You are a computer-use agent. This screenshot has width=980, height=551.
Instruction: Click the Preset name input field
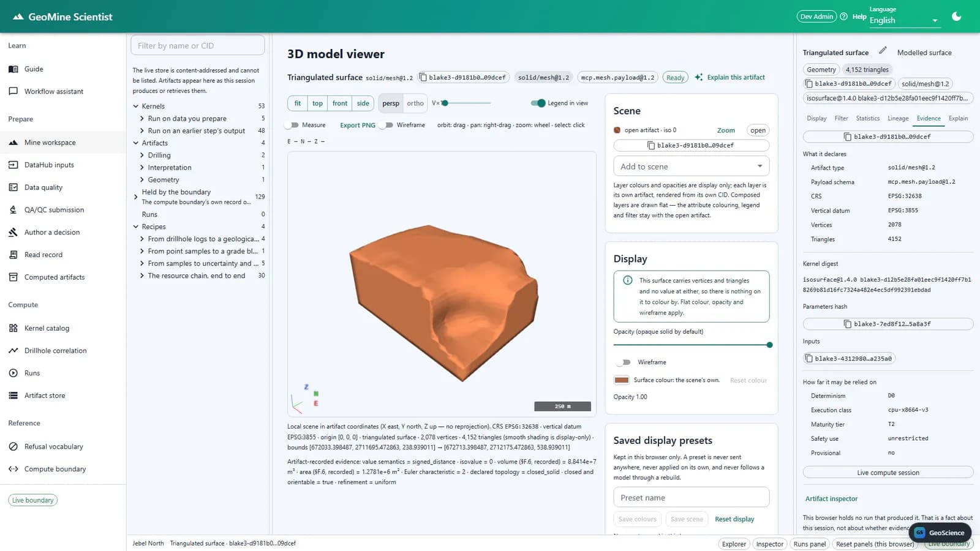pos(691,497)
